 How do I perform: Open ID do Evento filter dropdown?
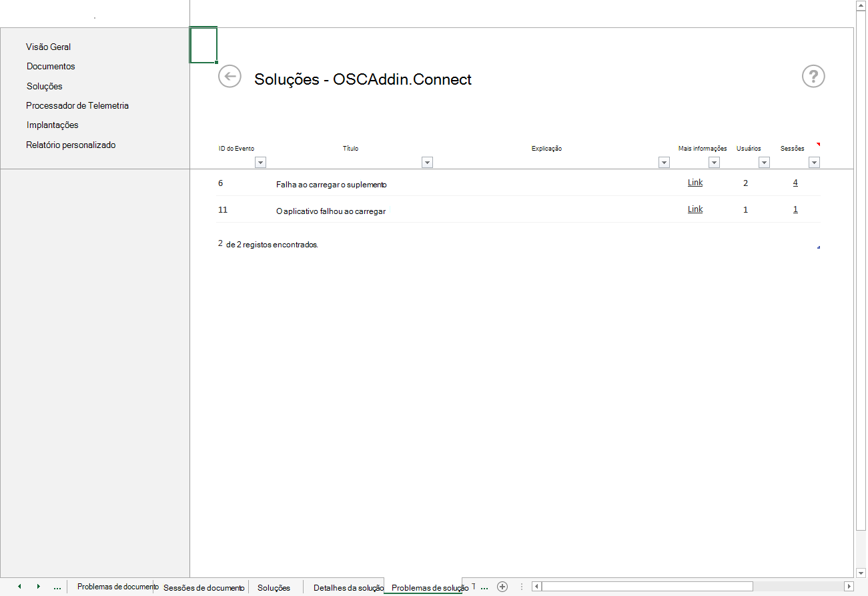[x=260, y=162]
